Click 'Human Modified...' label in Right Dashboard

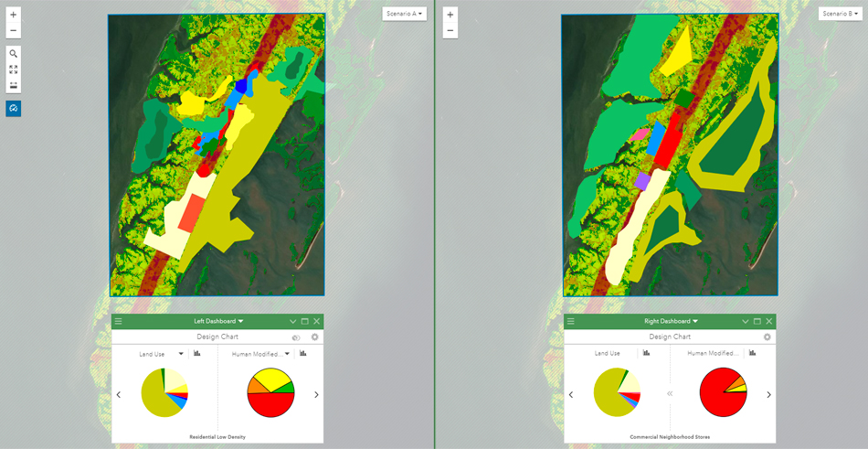713,354
